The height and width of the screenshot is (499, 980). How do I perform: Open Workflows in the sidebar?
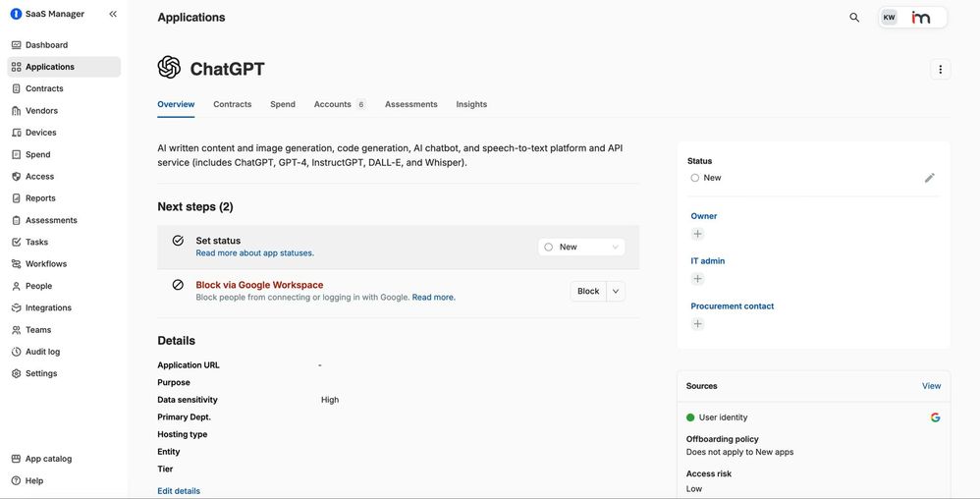point(45,264)
